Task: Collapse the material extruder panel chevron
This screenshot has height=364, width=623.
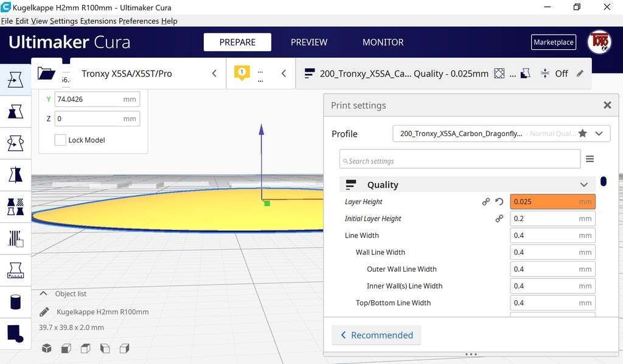Action: pos(284,74)
